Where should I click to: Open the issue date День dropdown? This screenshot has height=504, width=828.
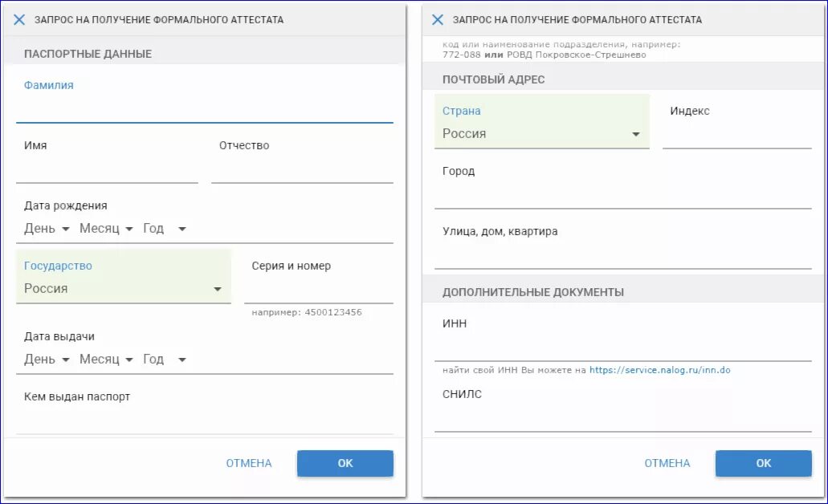coord(47,360)
